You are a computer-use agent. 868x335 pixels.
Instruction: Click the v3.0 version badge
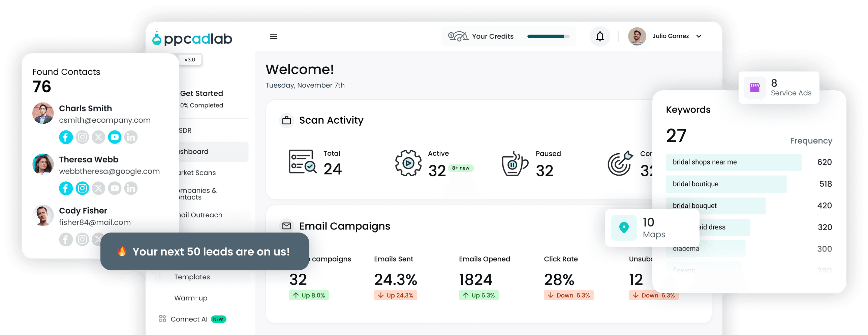(x=190, y=60)
